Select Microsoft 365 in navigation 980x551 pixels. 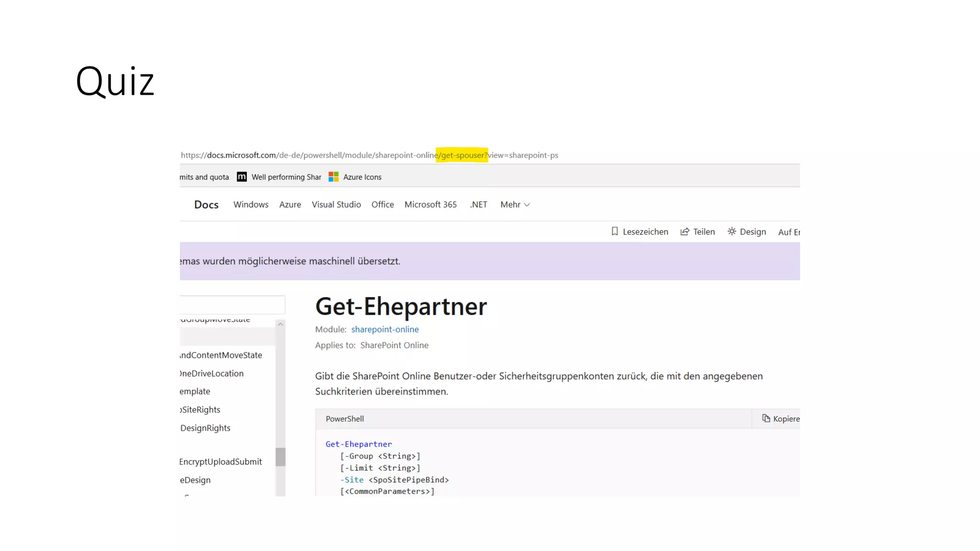tap(430, 205)
